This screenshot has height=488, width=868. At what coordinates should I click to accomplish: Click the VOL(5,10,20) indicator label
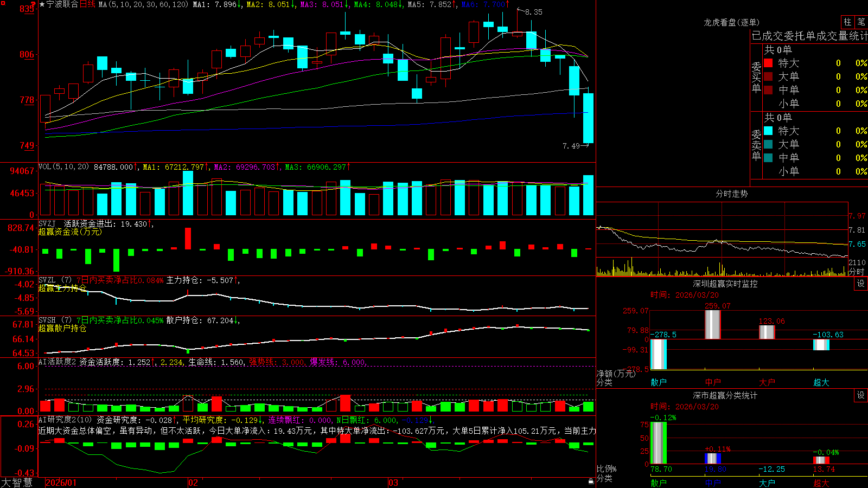pyautogui.click(x=63, y=167)
